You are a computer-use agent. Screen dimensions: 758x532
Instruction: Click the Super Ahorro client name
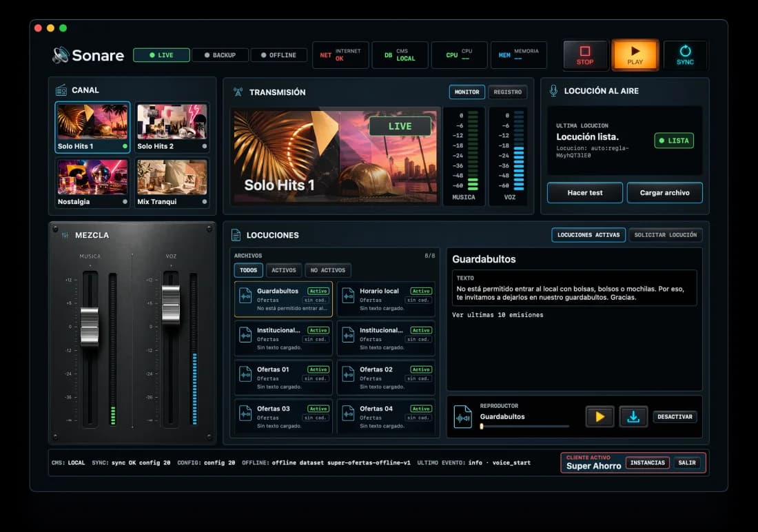point(593,467)
